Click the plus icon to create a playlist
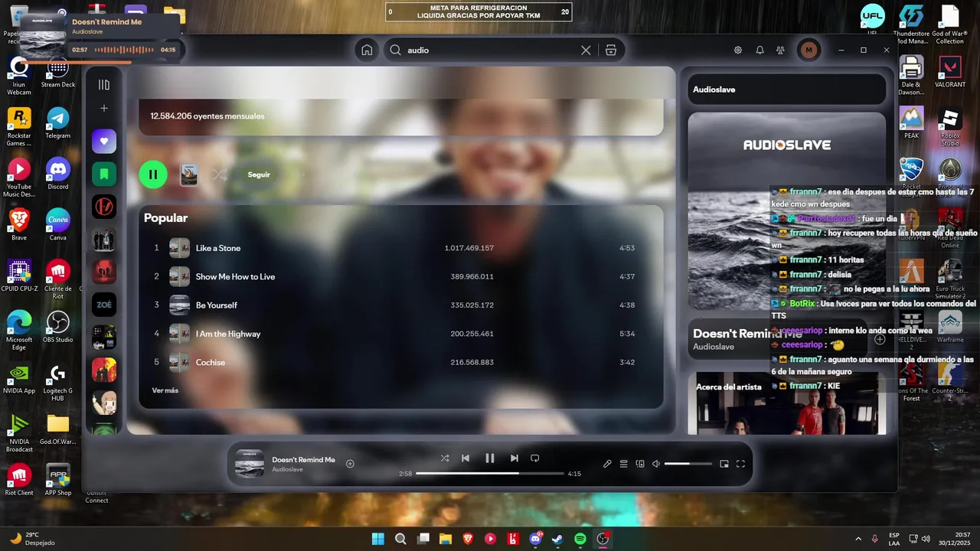Image resolution: width=980 pixels, height=551 pixels. click(104, 109)
